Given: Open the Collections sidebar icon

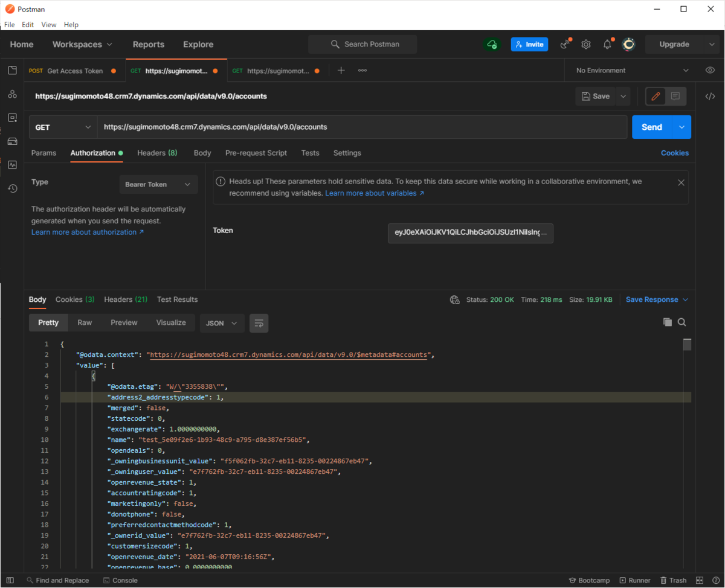Looking at the screenshot, I should (12, 71).
